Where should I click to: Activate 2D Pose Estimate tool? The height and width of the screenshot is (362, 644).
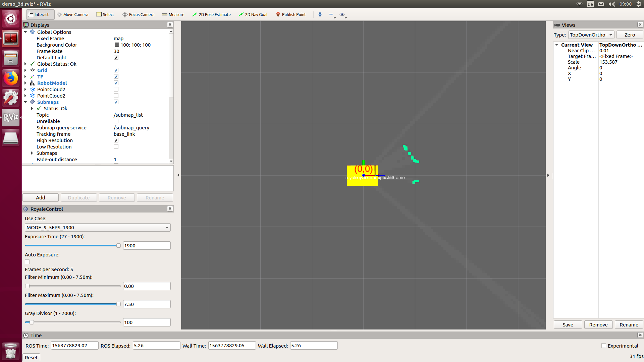pos(211,14)
